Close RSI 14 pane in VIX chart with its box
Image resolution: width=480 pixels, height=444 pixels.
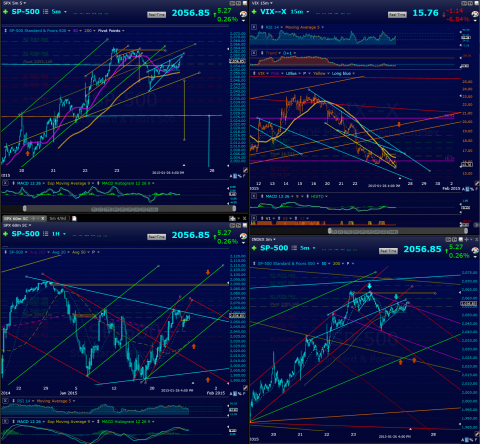click(x=254, y=27)
